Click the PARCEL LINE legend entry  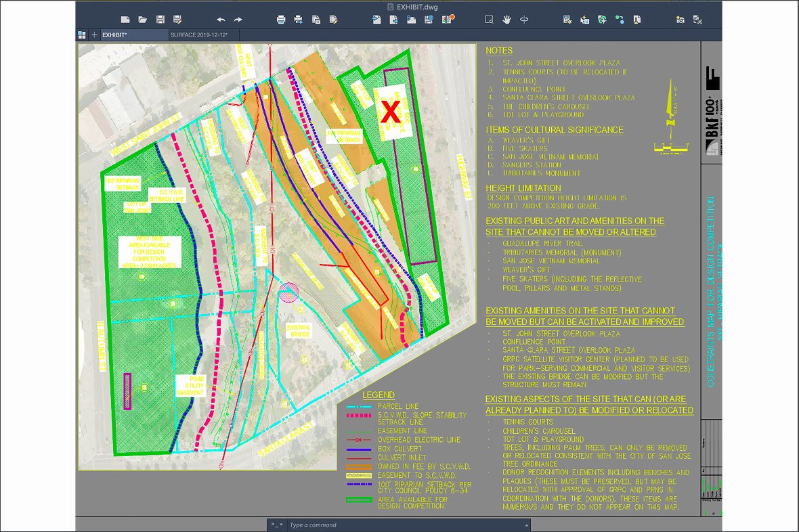(x=398, y=406)
